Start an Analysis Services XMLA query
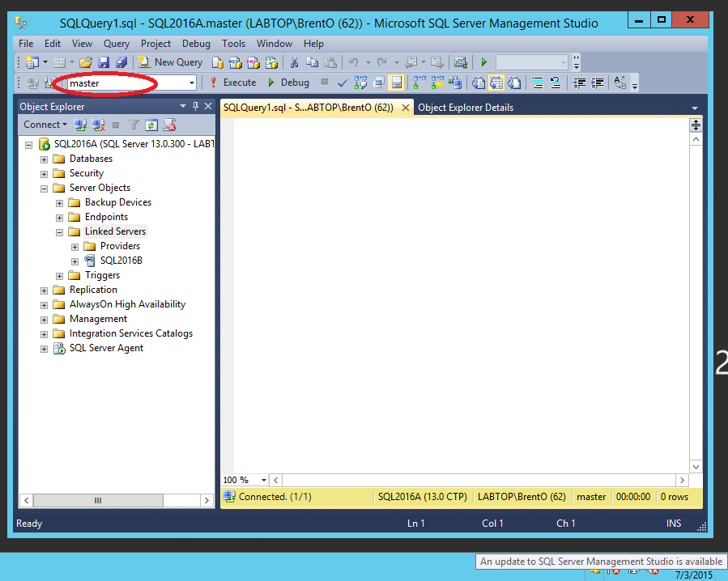Image resolution: width=728 pixels, height=581 pixels. coord(271,62)
